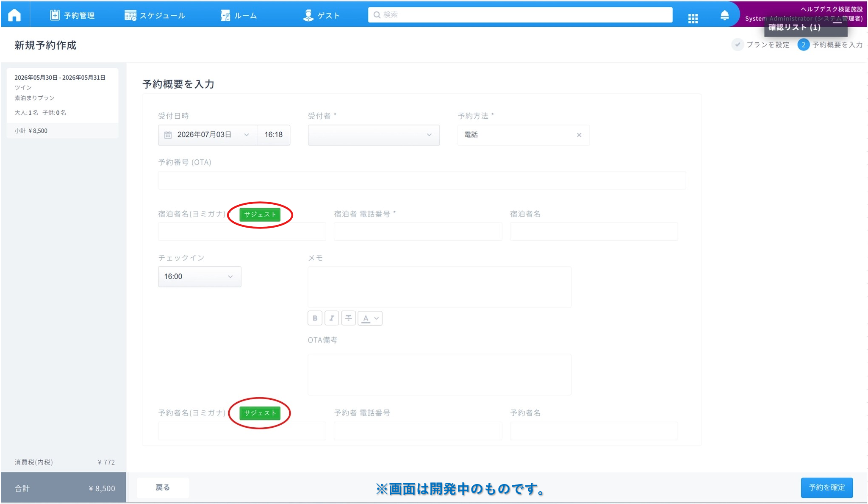Select 予約概要を入力 step

click(830, 45)
